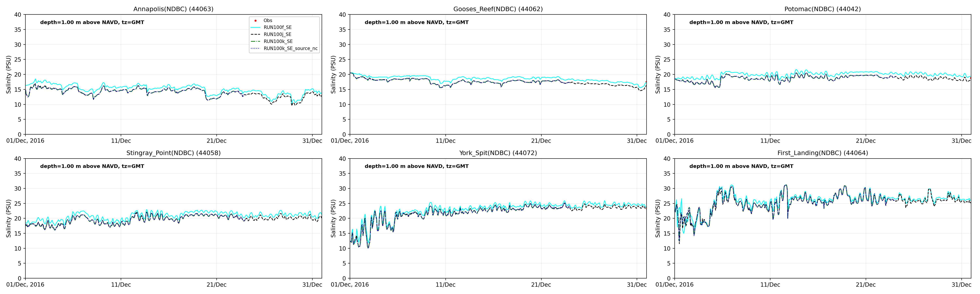This screenshot has height=294, width=980.
Task: Select the '30' y-axis tick of the Potomac plot
Action: pos(667,44)
